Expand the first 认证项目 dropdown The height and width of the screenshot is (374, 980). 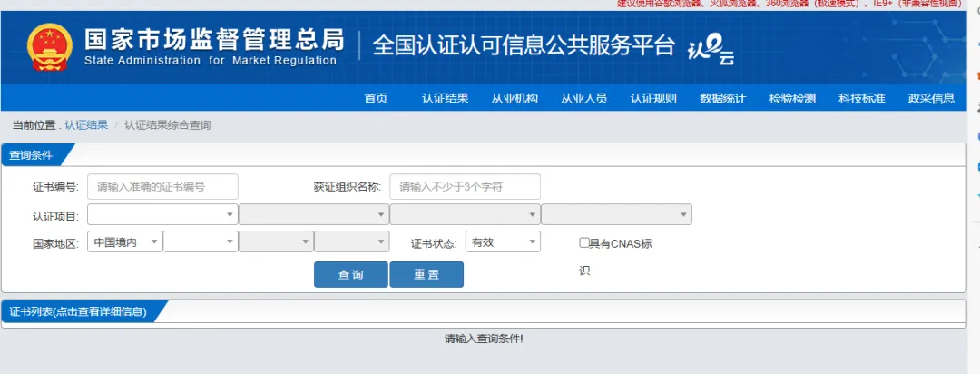[x=162, y=214]
